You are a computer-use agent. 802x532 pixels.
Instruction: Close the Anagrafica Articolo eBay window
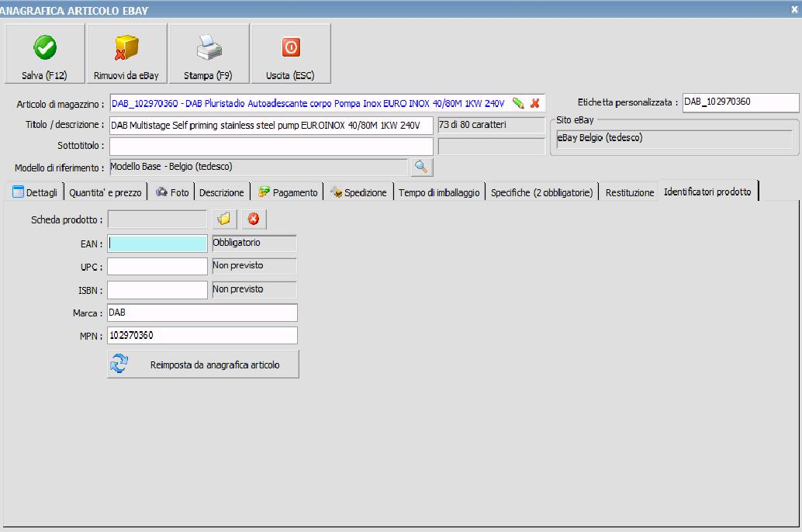795,9
